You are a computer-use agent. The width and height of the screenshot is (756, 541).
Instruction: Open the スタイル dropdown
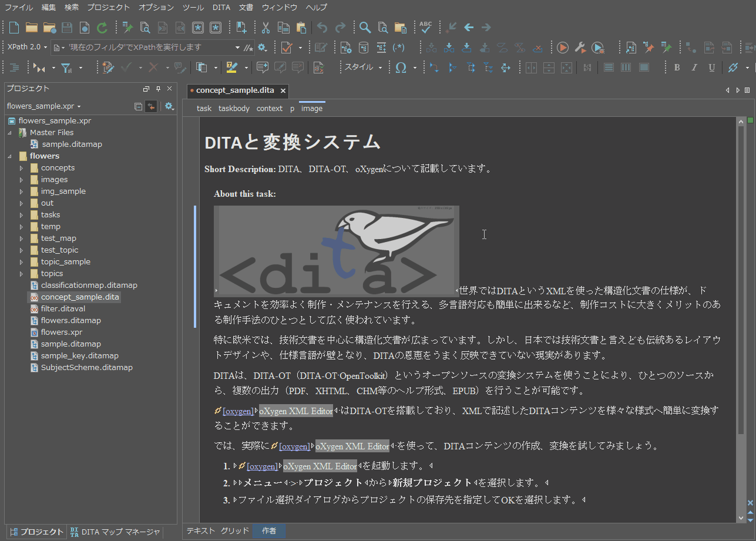pos(362,68)
